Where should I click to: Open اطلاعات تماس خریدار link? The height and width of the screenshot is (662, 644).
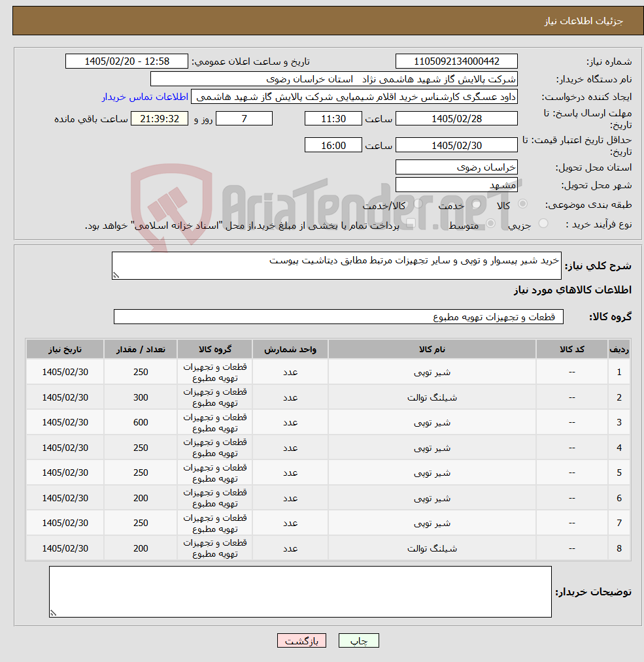pos(145,97)
